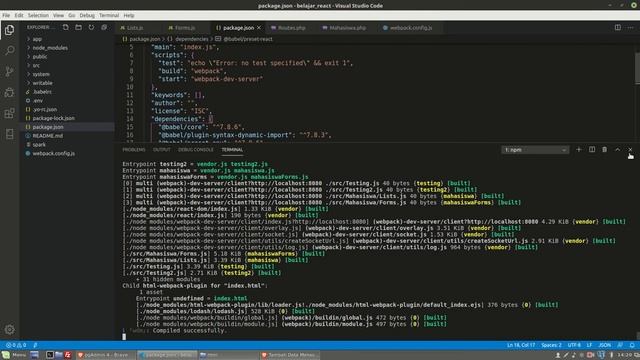Open package-lock.json in Explorer
Image resolution: width=640 pixels, height=360 pixels.
click(x=53, y=118)
